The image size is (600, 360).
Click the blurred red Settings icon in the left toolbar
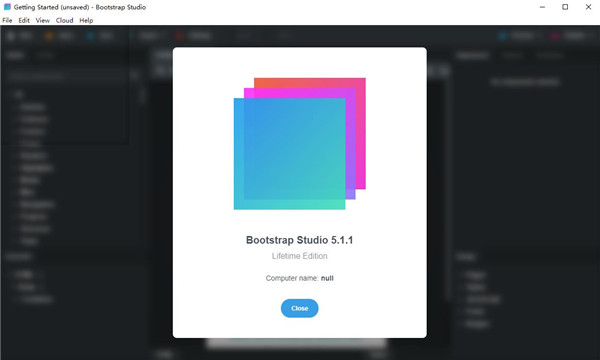tap(179, 36)
